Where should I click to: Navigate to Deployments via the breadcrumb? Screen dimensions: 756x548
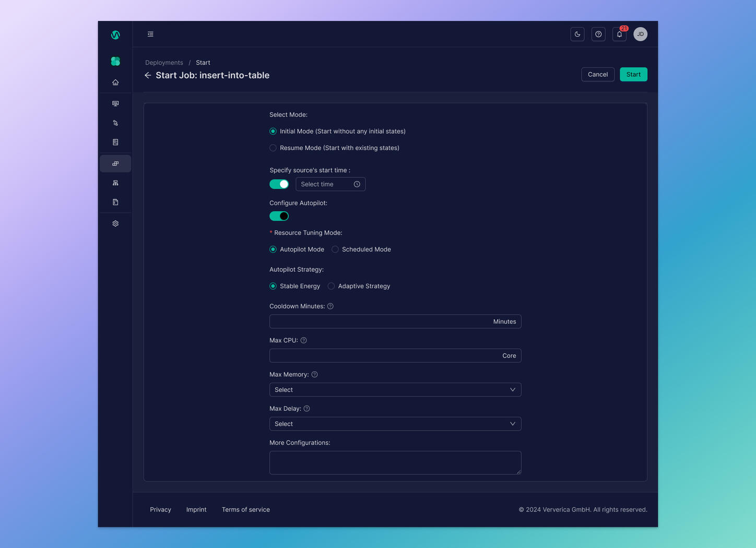pos(164,62)
